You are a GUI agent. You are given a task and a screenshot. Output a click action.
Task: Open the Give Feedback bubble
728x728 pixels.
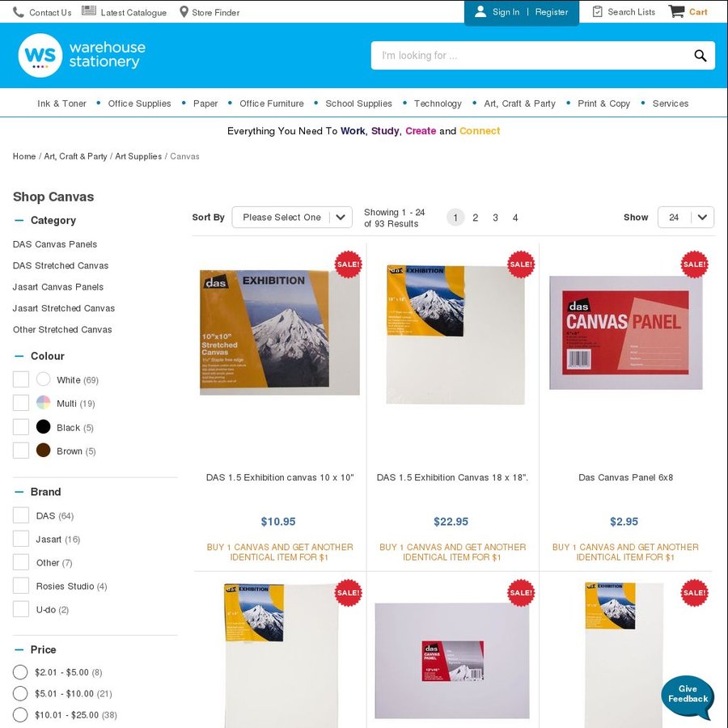pyautogui.click(x=688, y=696)
